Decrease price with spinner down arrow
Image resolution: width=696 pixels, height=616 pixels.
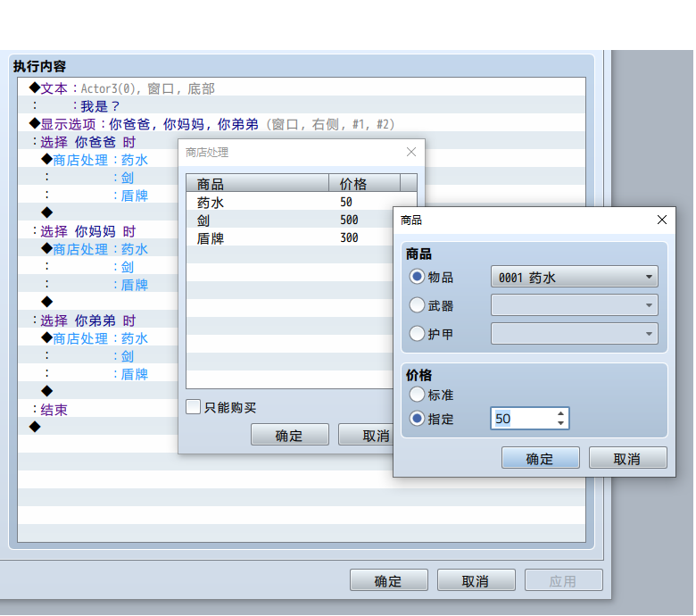click(x=560, y=423)
